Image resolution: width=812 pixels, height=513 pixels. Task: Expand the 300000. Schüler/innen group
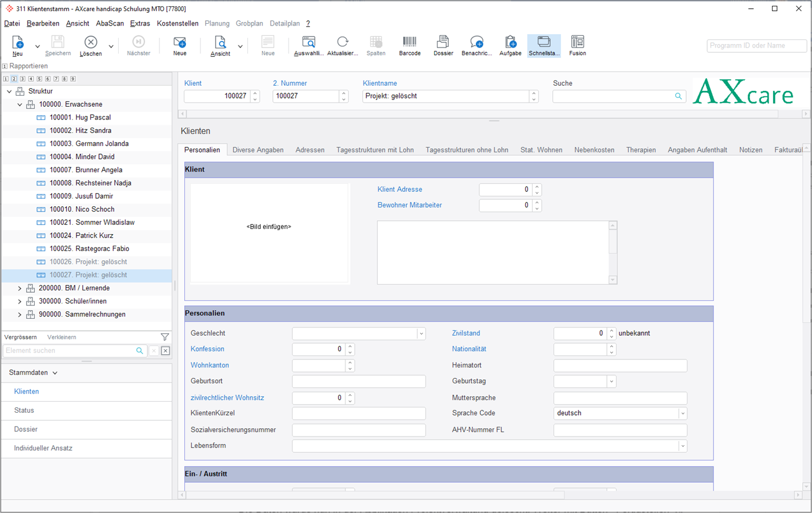point(20,301)
